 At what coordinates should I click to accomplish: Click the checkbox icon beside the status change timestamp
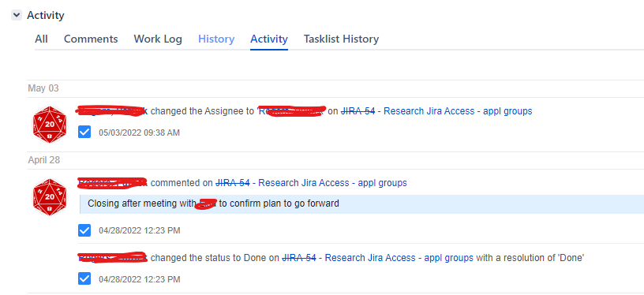pos(84,279)
